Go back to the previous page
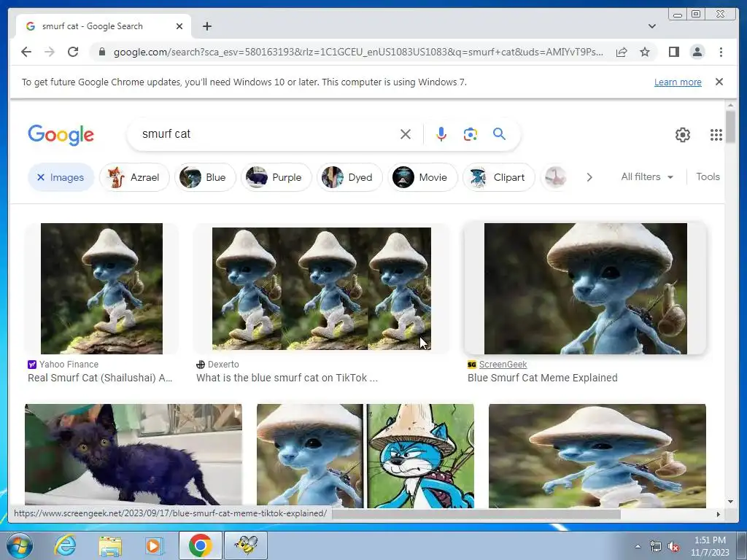The width and height of the screenshot is (747, 560). (26, 52)
